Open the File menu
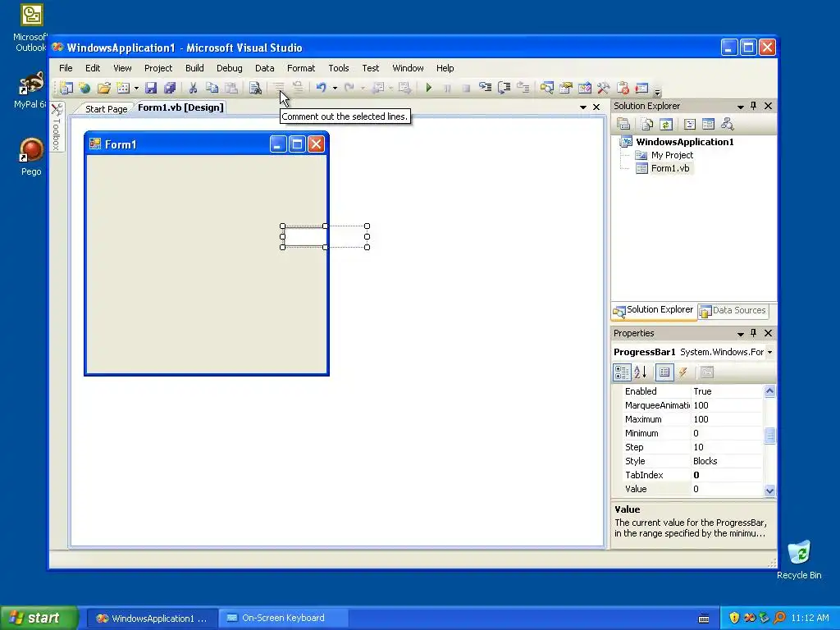The height and width of the screenshot is (630, 840). click(x=66, y=68)
